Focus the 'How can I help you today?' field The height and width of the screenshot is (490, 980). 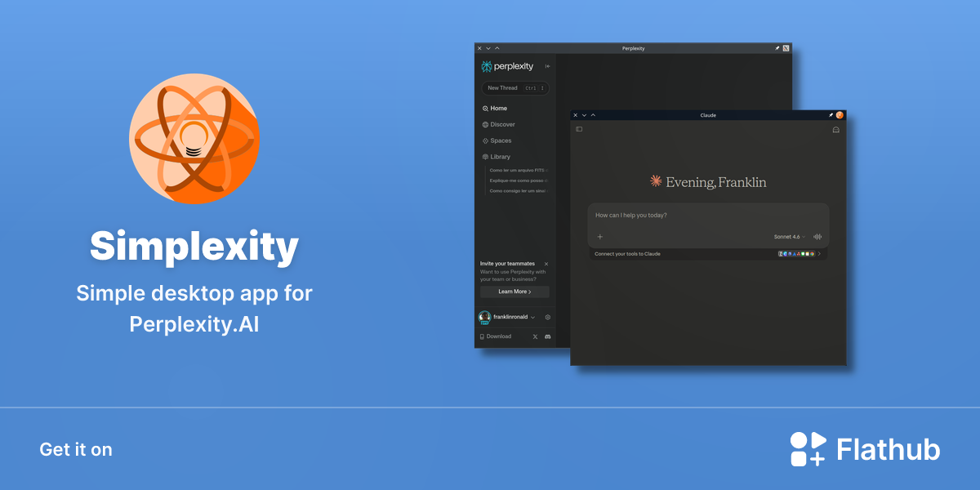tap(708, 216)
